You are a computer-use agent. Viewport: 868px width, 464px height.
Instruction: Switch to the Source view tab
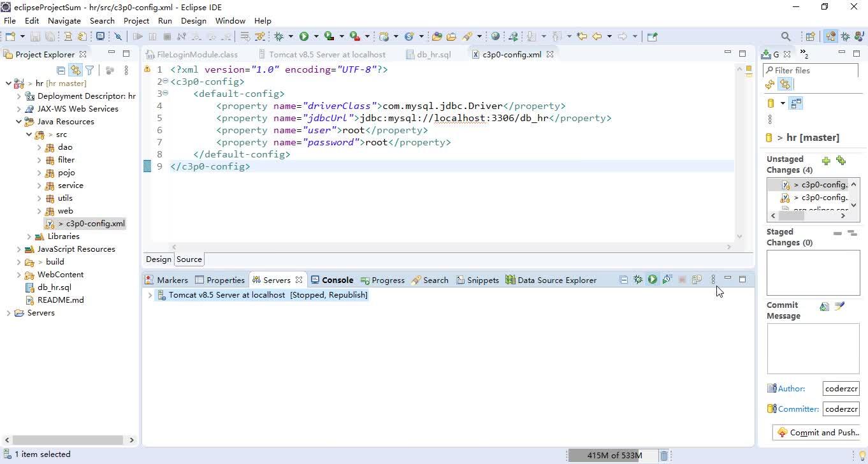pos(189,259)
